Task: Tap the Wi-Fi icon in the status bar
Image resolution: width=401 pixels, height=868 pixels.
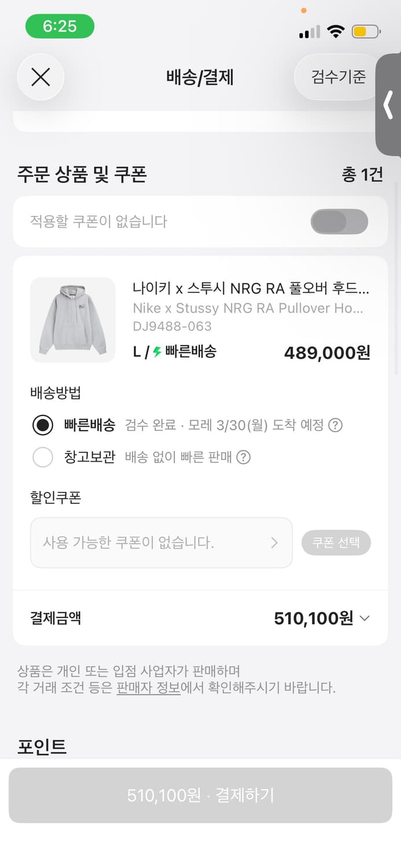Action: coord(336,32)
